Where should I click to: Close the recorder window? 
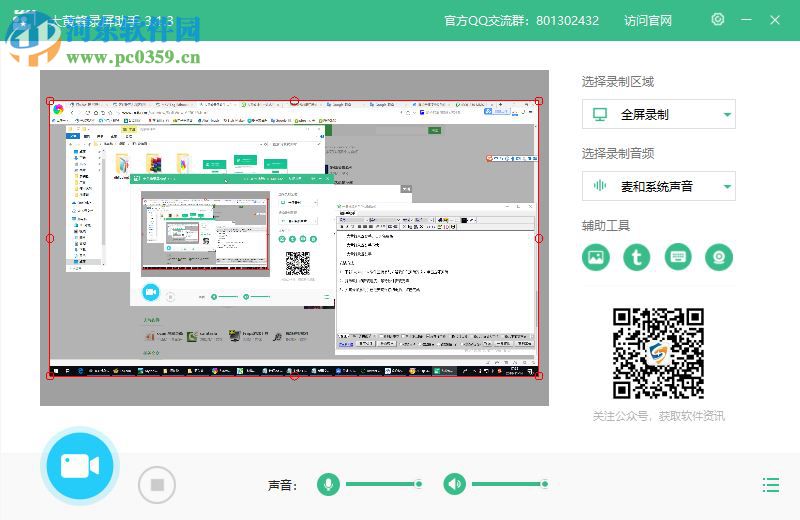[x=775, y=20]
